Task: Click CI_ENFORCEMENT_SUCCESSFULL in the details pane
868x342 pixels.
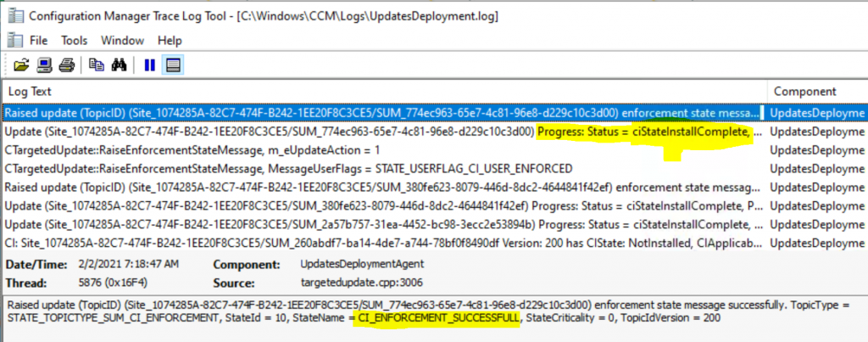Action: point(439,318)
